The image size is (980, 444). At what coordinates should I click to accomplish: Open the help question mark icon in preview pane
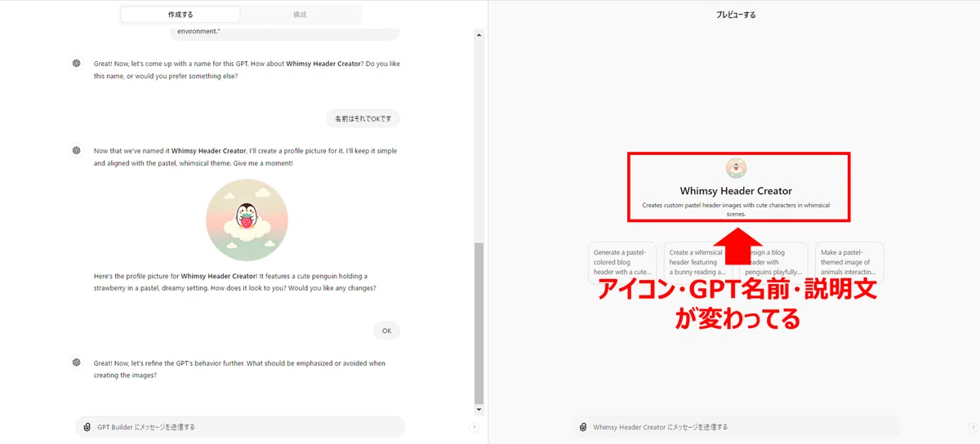click(970, 427)
